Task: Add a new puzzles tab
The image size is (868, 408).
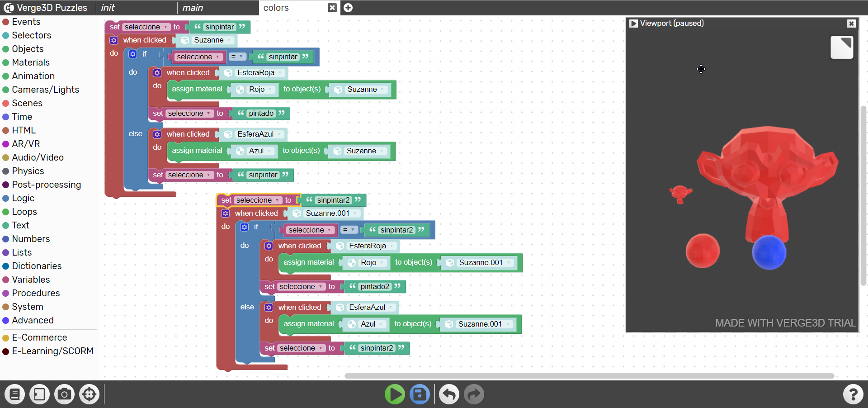Action: [348, 8]
